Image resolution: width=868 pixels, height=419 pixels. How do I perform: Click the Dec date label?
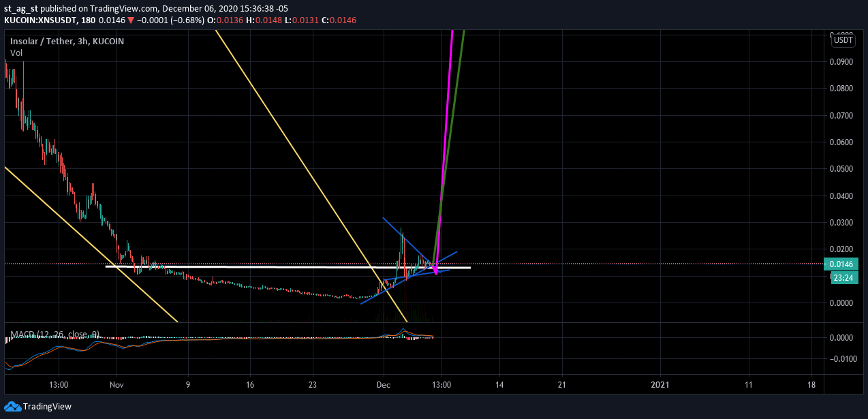(383, 385)
